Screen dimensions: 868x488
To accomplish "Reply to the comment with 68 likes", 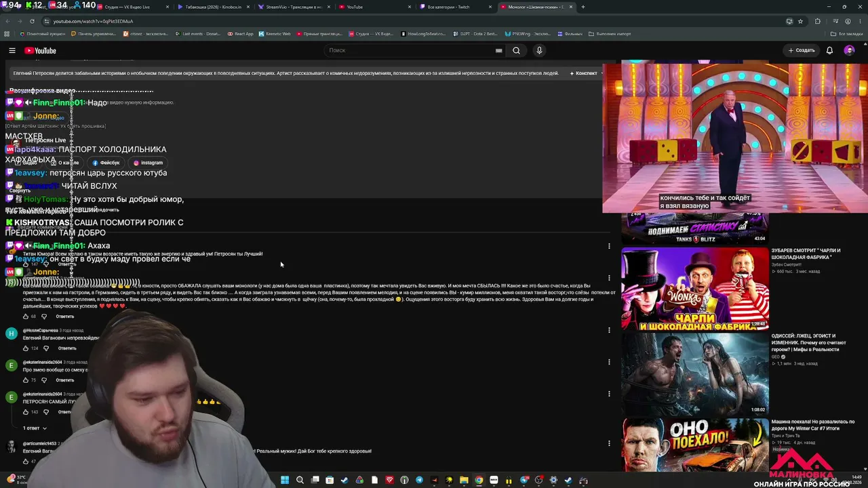I will (65, 317).
